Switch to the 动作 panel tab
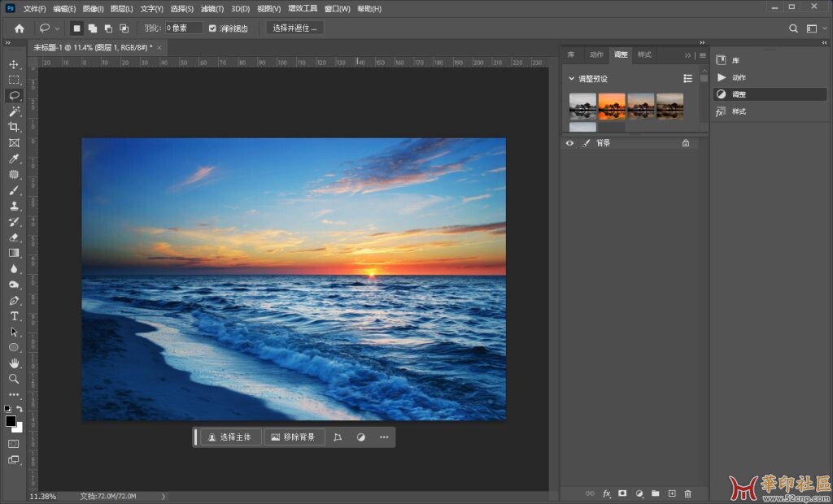833x504 pixels. click(x=596, y=54)
